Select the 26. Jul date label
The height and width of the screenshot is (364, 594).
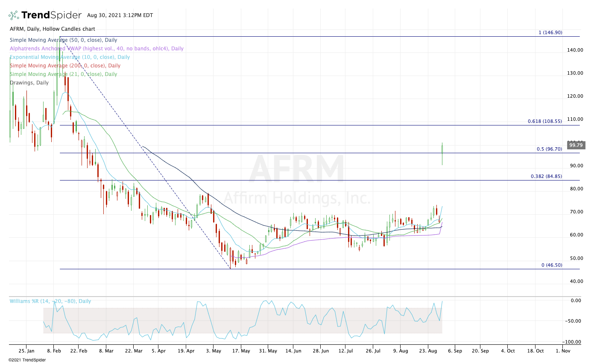tap(373, 351)
